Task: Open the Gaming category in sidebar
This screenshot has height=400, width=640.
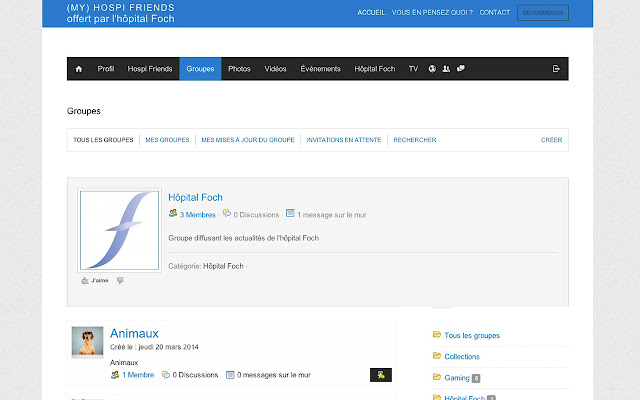Action: (x=457, y=378)
